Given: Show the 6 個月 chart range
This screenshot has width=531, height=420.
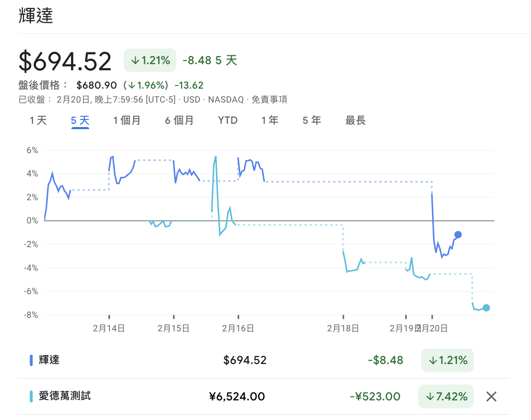Looking at the screenshot, I should point(179,121).
